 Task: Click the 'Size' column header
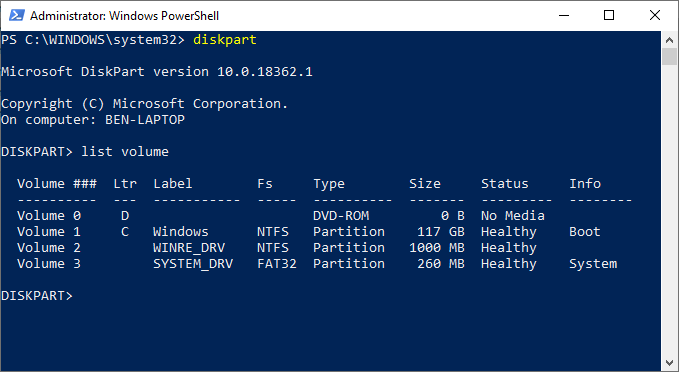pos(425,184)
